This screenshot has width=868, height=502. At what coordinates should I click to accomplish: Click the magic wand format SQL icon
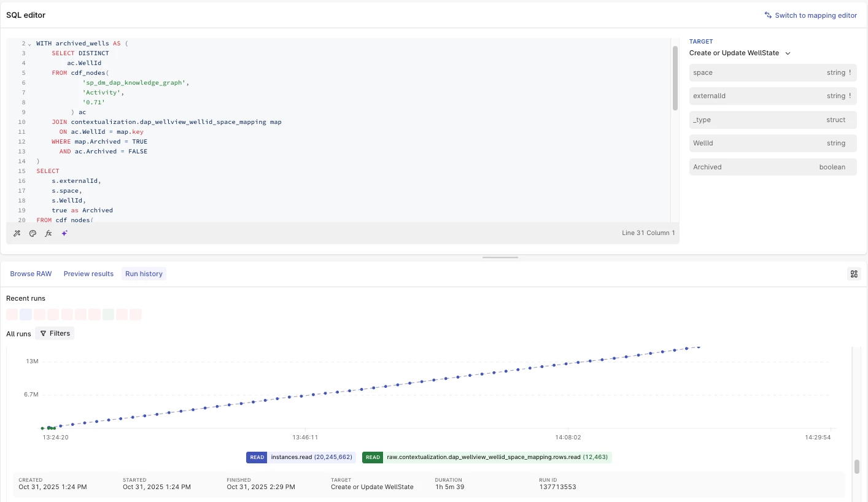17,233
